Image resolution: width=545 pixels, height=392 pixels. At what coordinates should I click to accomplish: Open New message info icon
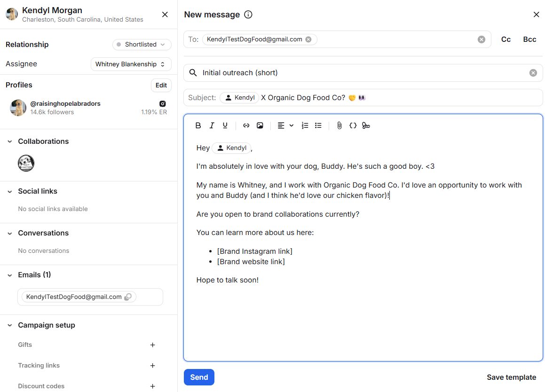pos(248,15)
